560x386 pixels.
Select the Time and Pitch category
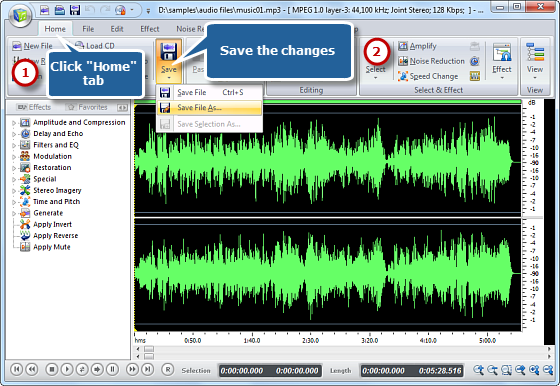tap(56, 201)
